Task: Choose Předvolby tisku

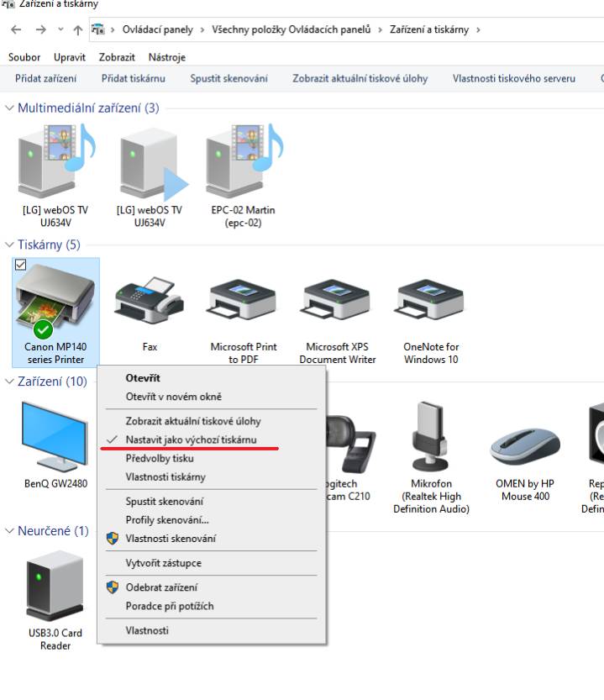Action: (160, 459)
